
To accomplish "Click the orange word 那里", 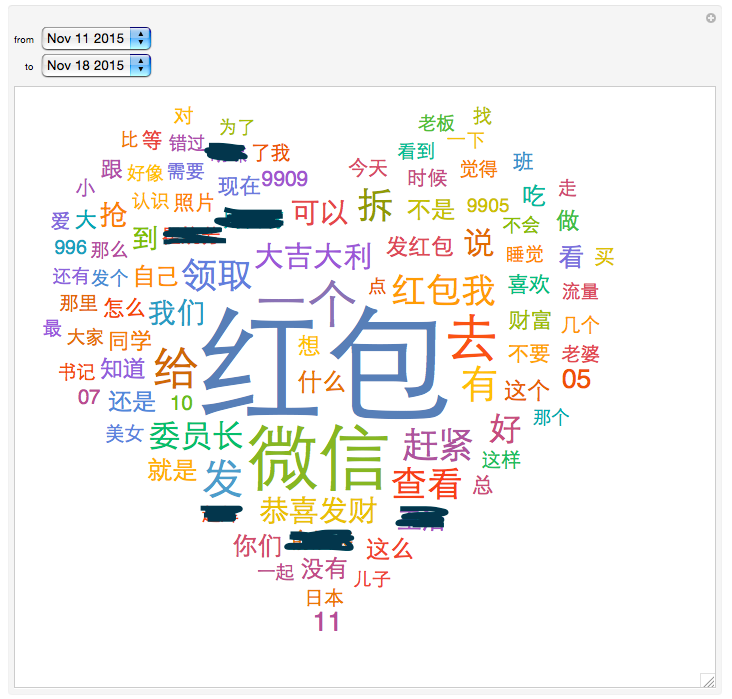I will click(78, 304).
